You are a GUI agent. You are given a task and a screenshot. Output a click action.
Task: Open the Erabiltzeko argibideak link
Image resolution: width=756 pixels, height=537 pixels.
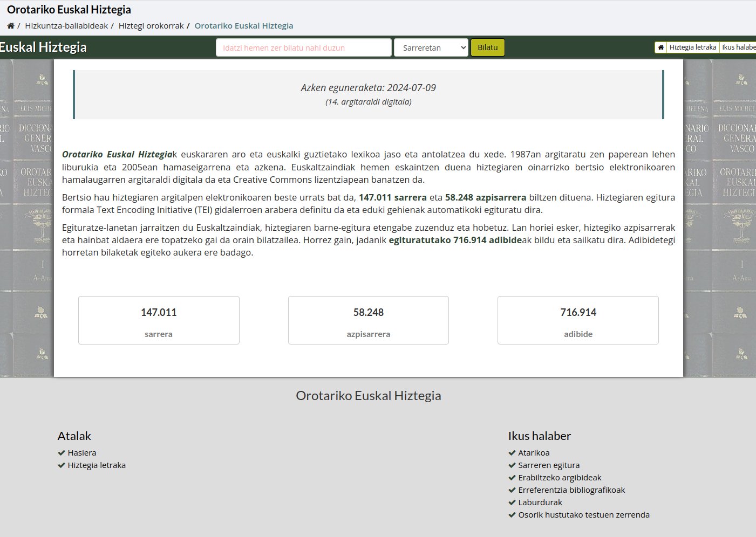[x=560, y=478]
